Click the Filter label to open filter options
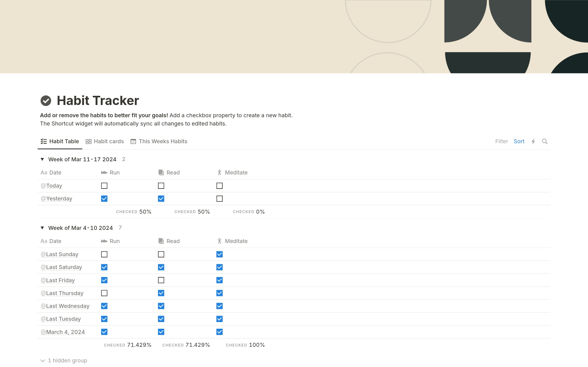Viewport: 588px width, 367px height. [x=501, y=141]
